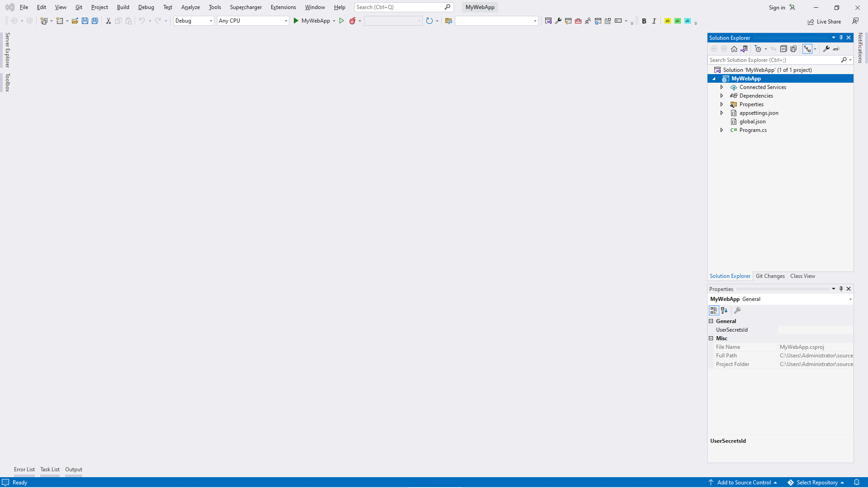Click the Open File folder icon

(x=75, y=21)
